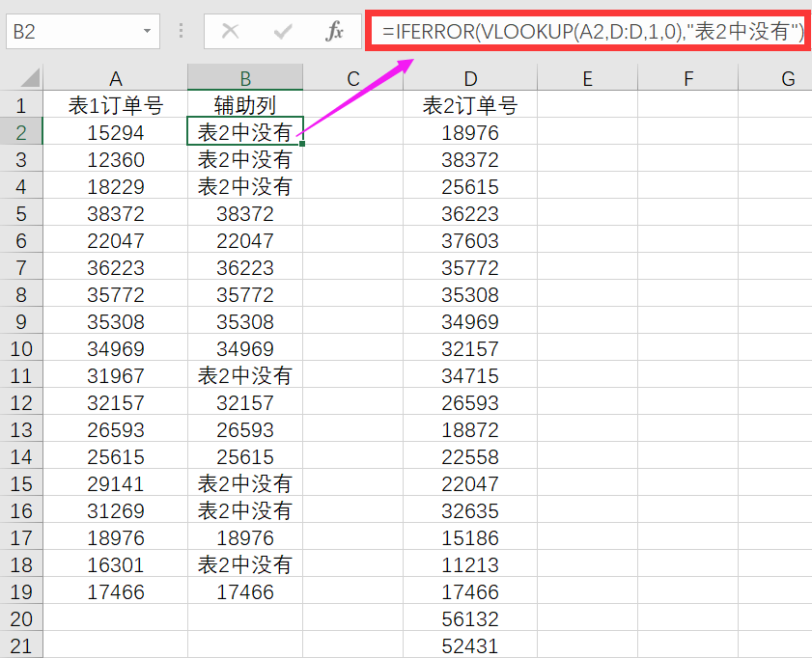Click the Select All triangle corner

[x=31, y=77]
